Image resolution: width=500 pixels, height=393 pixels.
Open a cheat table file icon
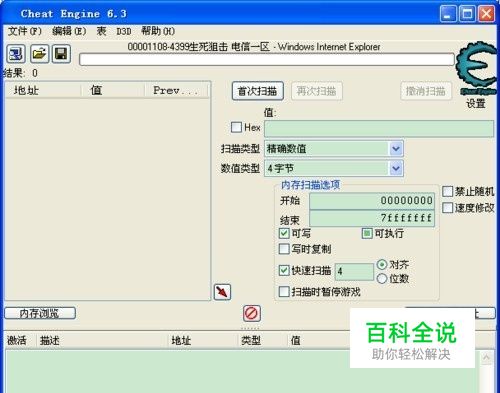coord(39,54)
